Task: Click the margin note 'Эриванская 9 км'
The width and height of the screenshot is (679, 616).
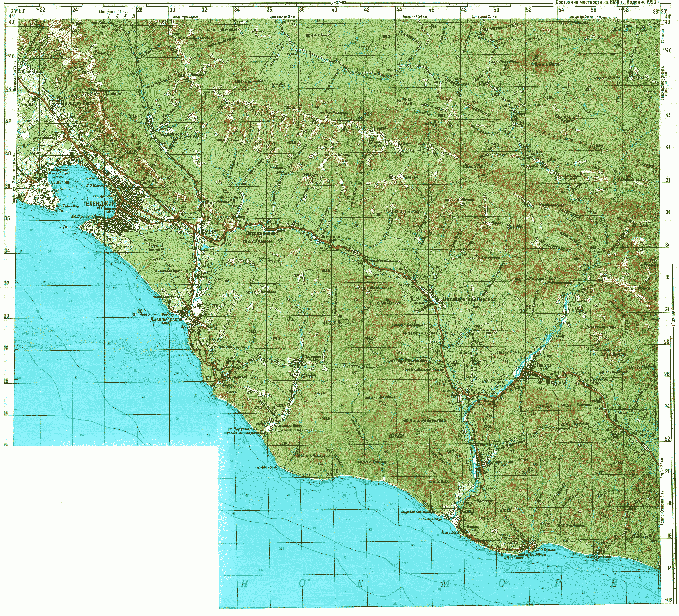Action: [x=282, y=16]
